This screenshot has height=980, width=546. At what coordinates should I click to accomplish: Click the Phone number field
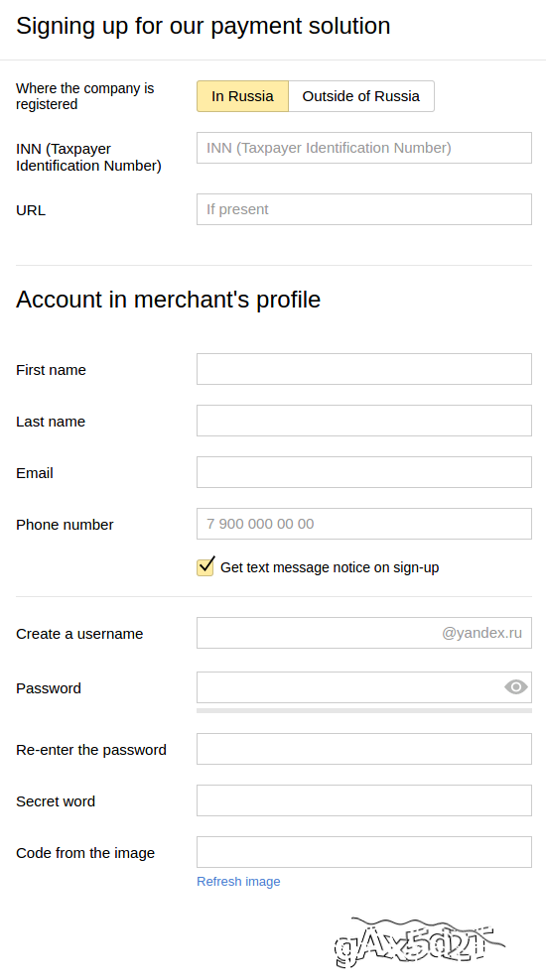click(364, 524)
